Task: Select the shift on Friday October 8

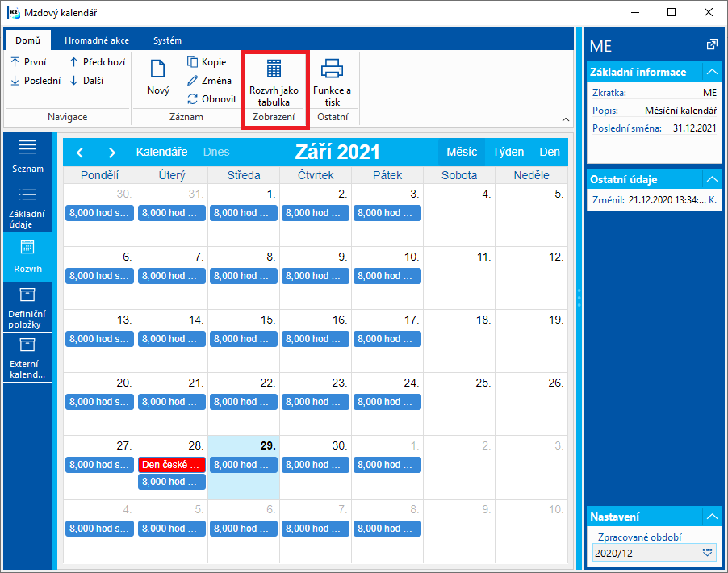Action: coord(387,529)
